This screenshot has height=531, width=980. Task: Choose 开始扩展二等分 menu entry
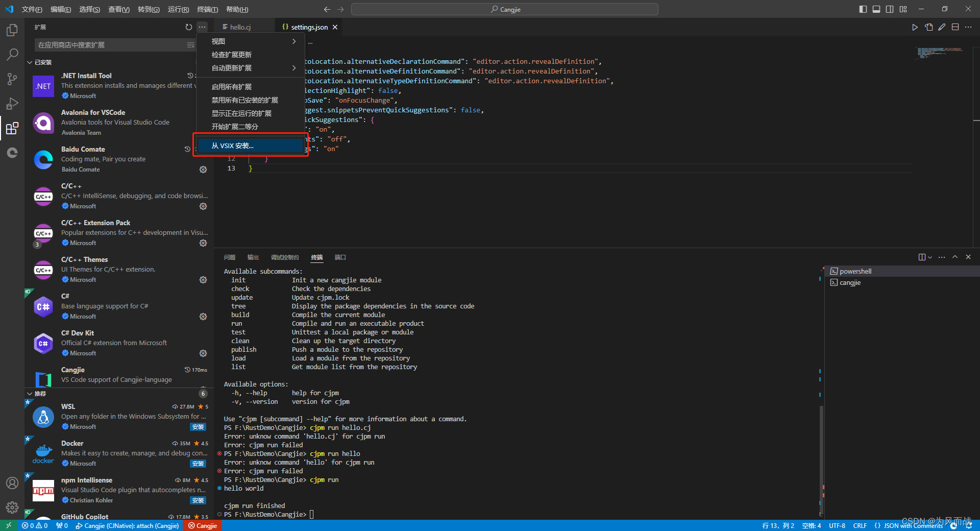pos(251,127)
